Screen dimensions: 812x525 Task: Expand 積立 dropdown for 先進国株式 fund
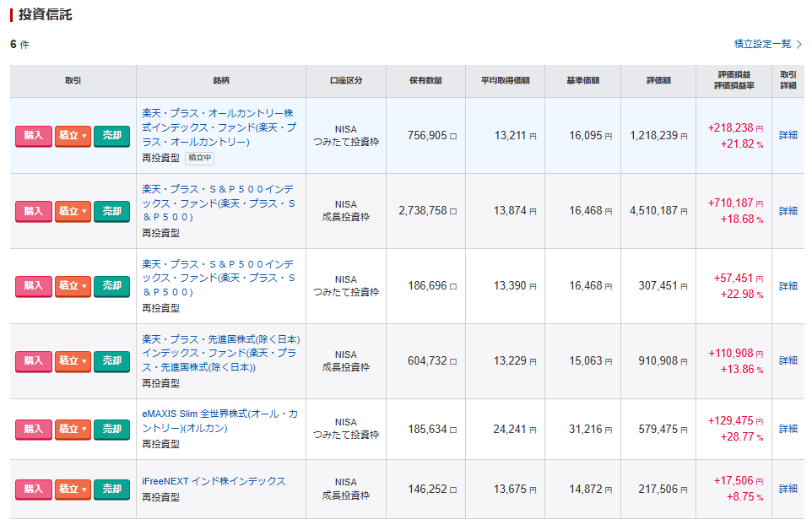pyautogui.click(x=73, y=361)
